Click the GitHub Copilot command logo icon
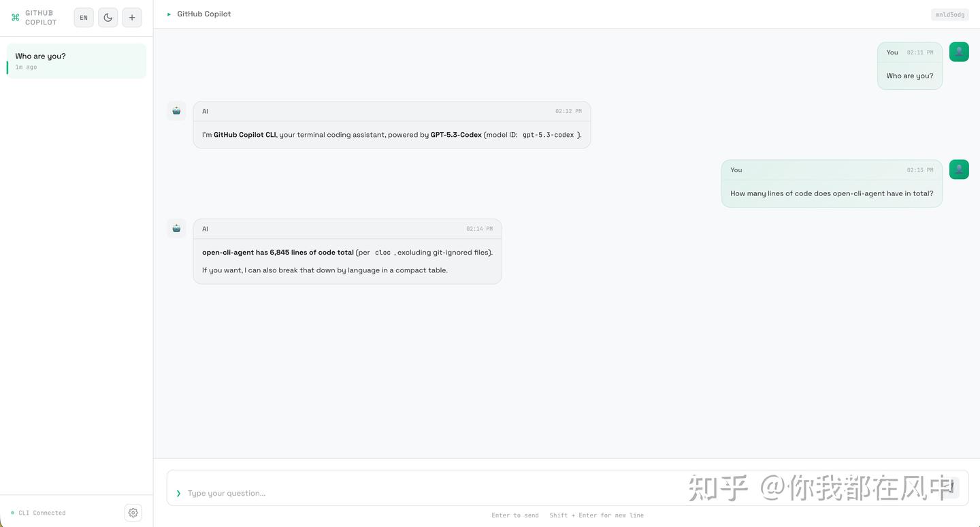Image resolution: width=980 pixels, height=527 pixels. tap(16, 18)
